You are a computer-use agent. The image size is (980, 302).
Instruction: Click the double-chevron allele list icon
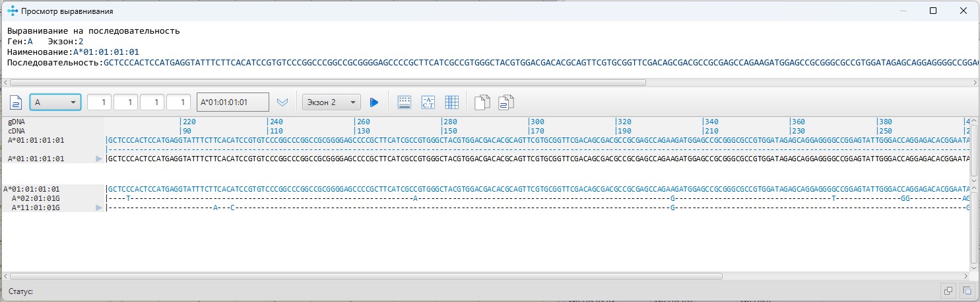coord(283,102)
